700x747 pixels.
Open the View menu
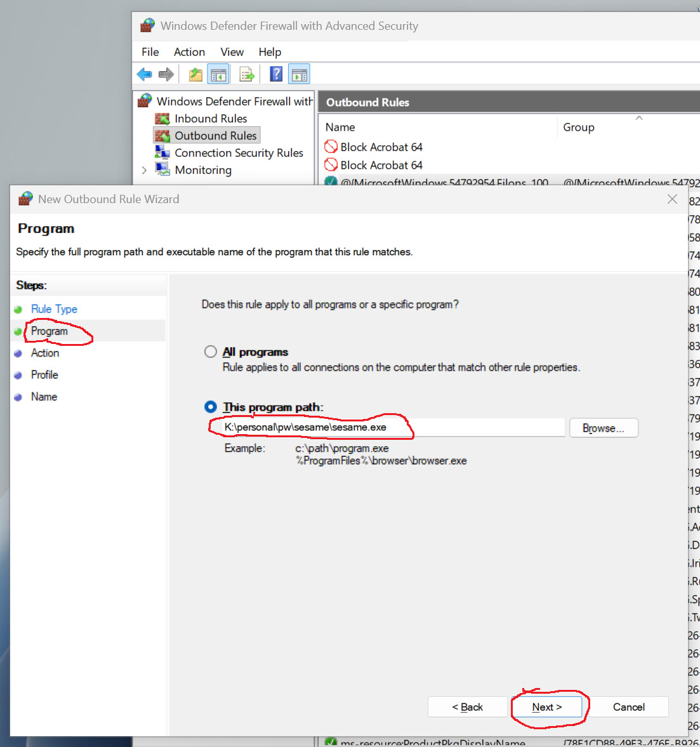coord(232,52)
